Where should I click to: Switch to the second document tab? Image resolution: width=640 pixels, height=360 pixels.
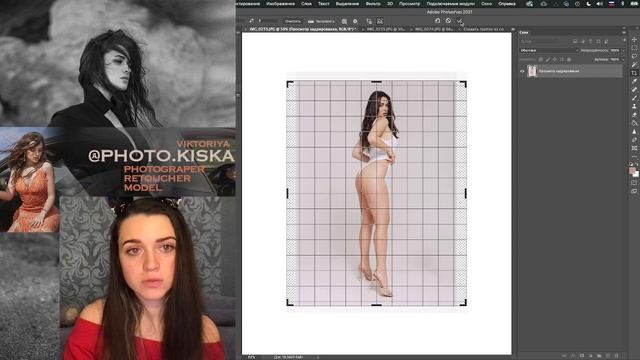(386, 29)
